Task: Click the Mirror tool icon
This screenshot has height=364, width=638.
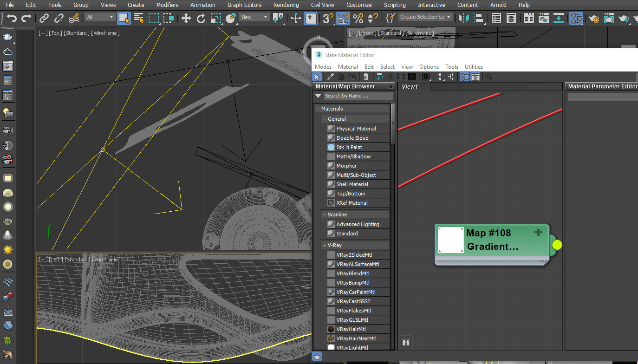Action: pyautogui.click(x=463, y=18)
